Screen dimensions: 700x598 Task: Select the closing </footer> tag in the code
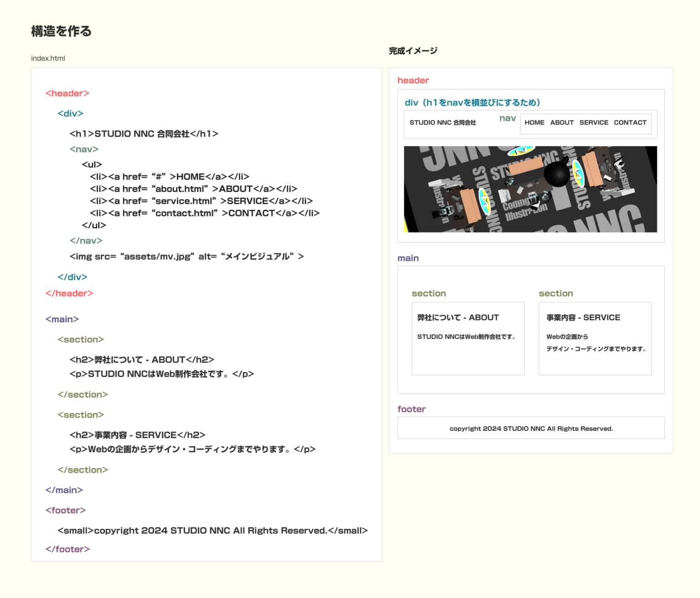pyautogui.click(x=68, y=549)
